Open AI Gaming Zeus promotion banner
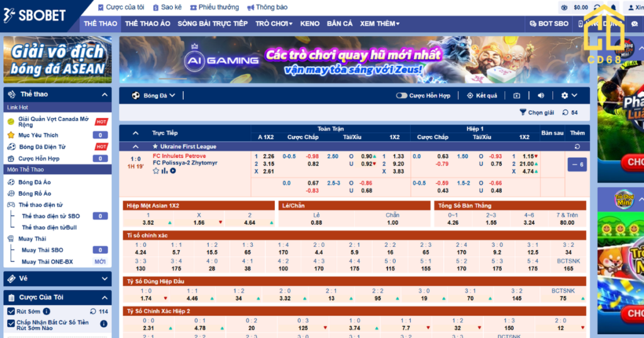 [355, 60]
